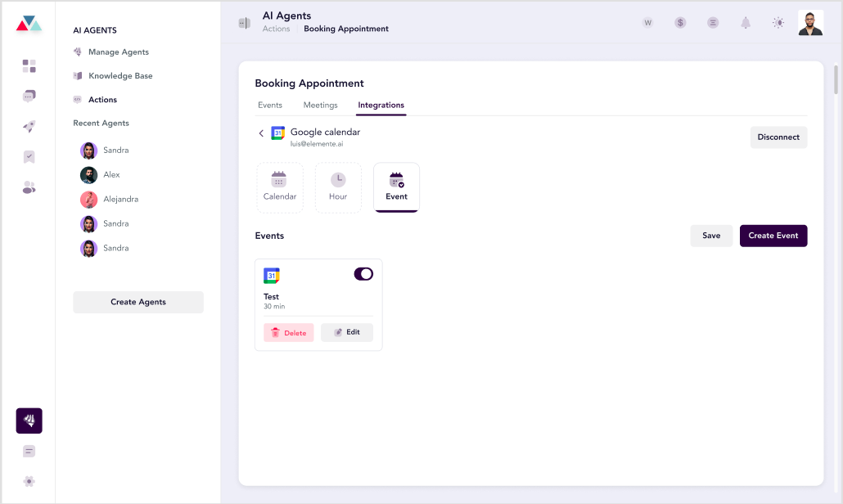Click the page vertical scrollbar
The height and width of the screenshot is (504, 843).
tap(836, 79)
